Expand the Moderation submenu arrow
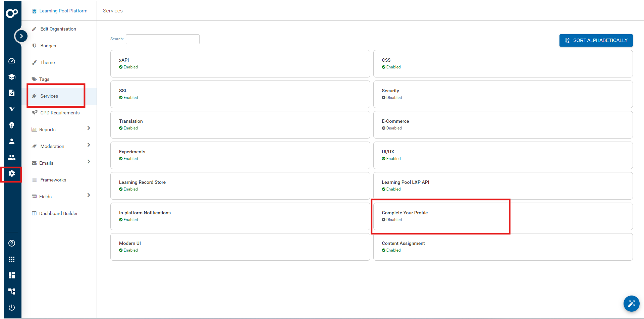Image resolution: width=644 pixels, height=319 pixels. pyautogui.click(x=89, y=145)
